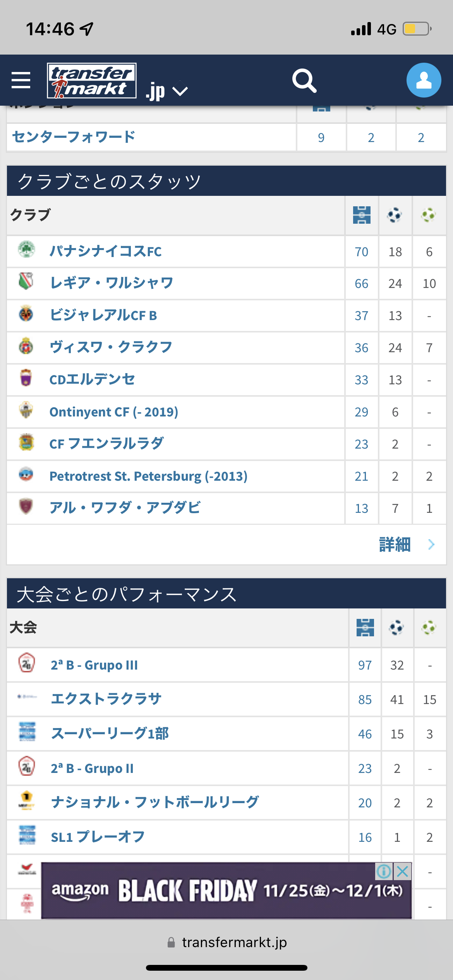Image resolution: width=453 pixels, height=980 pixels.
Task: Close the Amazon Black Friday ad
Action: (x=403, y=872)
